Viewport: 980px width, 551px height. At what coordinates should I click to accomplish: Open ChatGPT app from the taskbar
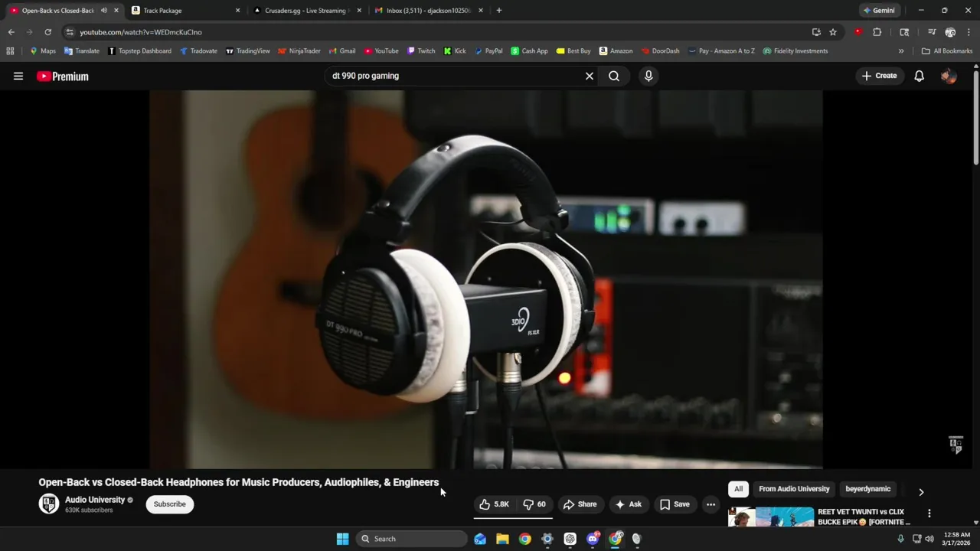click(x=570, y=539)
